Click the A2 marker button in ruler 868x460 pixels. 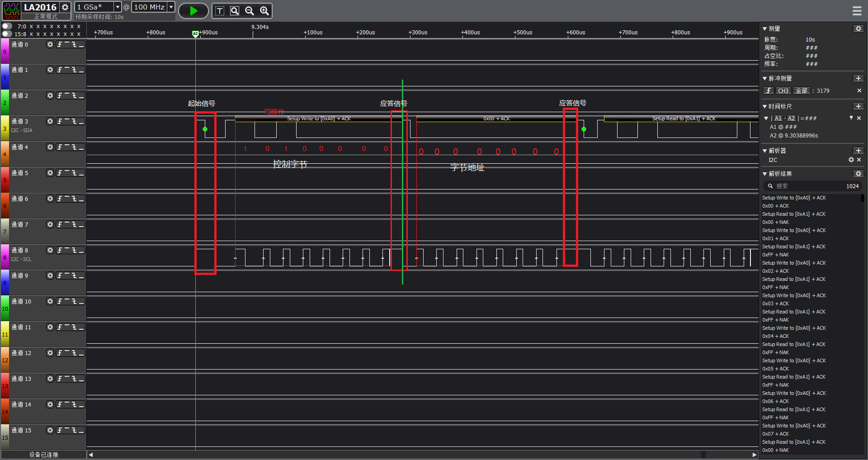tap(792, 118)
